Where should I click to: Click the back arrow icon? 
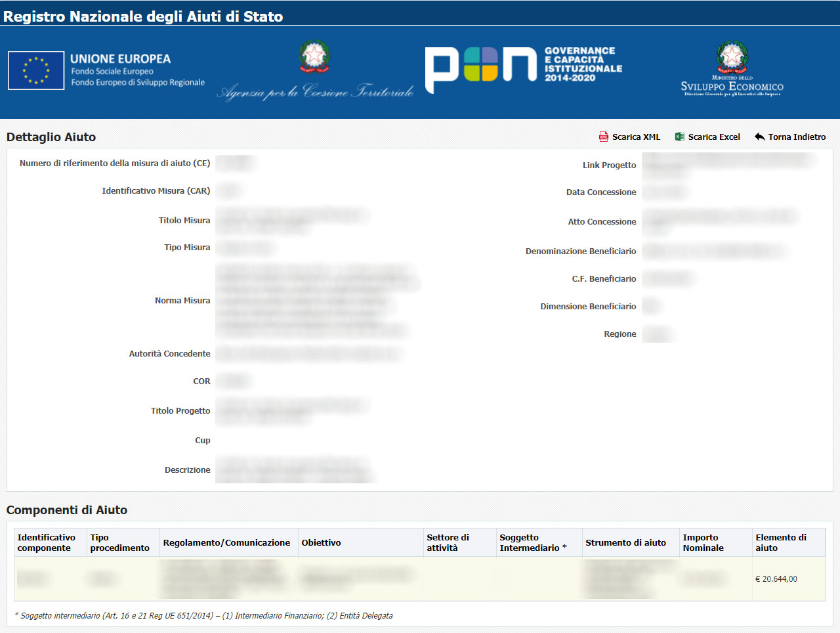pyautogui.click(x=759, y=137)
